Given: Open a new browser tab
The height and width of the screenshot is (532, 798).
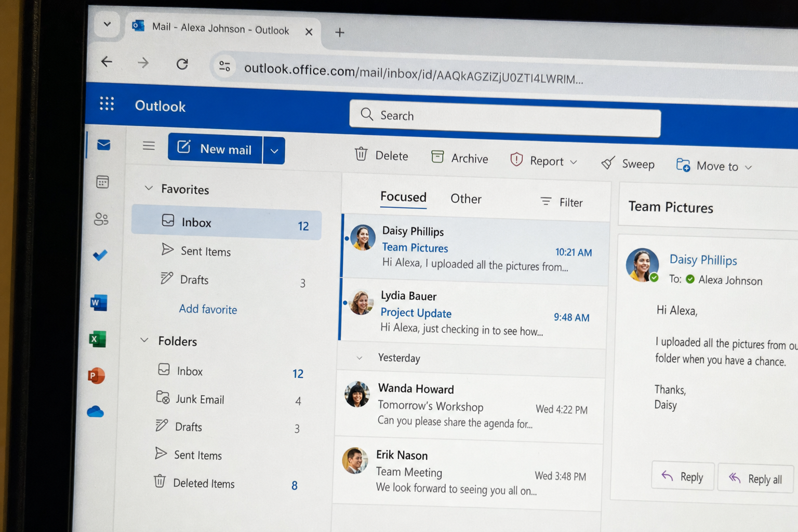Looking at the screenshot, I should tap(340, 33).
